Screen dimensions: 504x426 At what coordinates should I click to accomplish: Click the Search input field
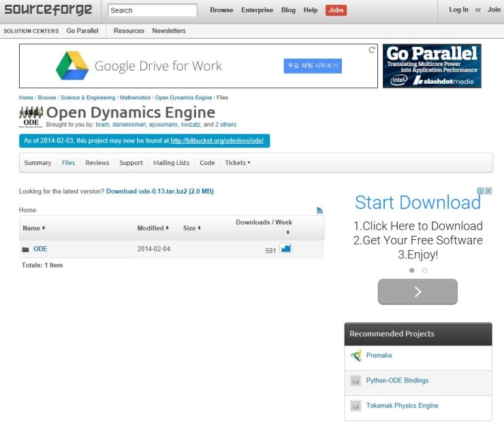click(x=153, y=10)
